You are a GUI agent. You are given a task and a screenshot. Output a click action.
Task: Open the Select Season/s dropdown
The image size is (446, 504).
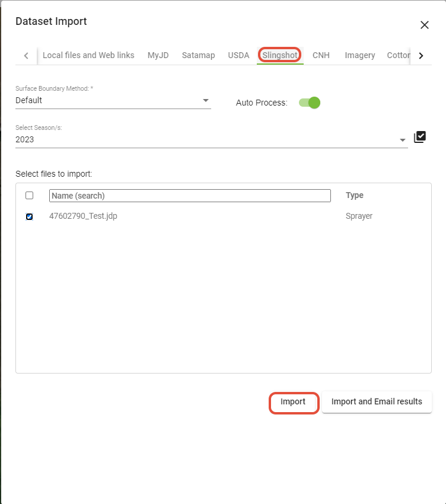[212, 140]
